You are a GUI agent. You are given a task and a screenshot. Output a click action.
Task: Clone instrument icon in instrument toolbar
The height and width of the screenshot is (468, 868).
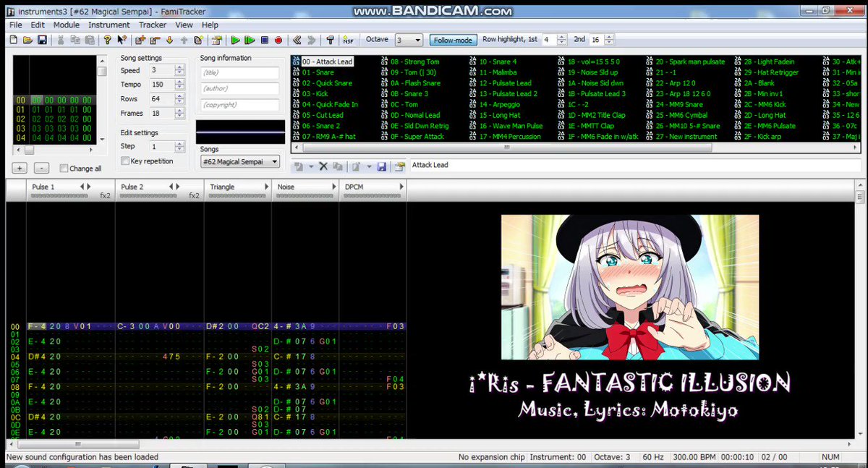click(337, 166)
